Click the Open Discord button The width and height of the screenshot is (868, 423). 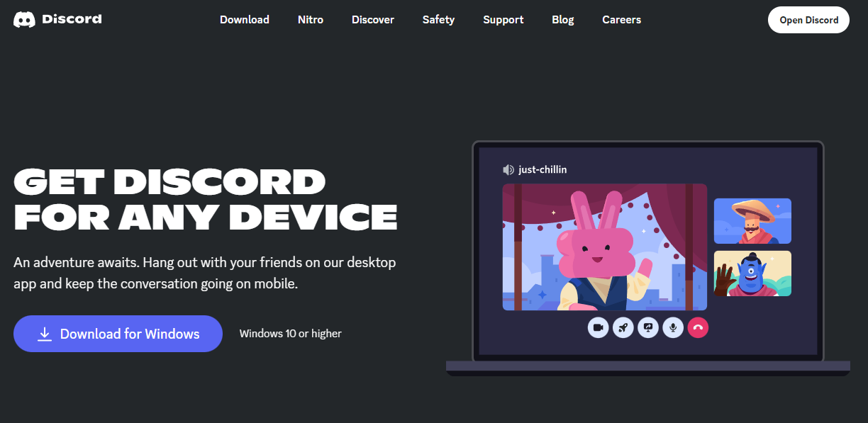coord(808,20)
